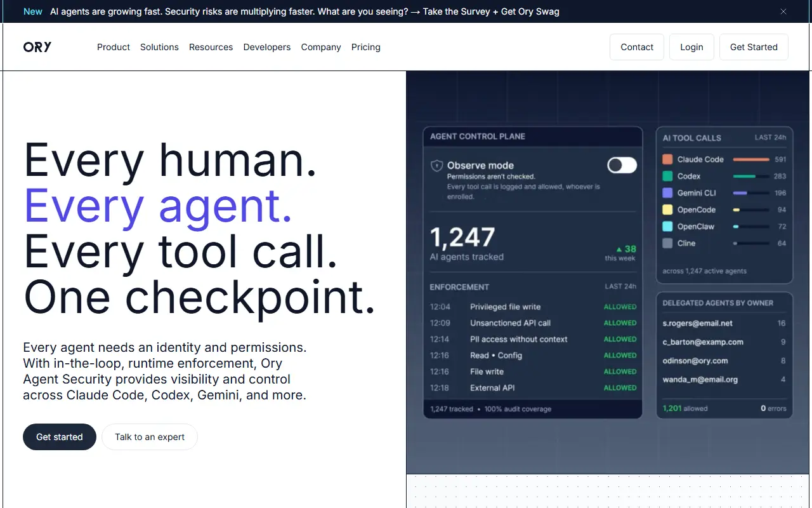This screenshot has height=508, width=812.
Task: Click the ENFORCEMENT section label
Action: [459, 287]
